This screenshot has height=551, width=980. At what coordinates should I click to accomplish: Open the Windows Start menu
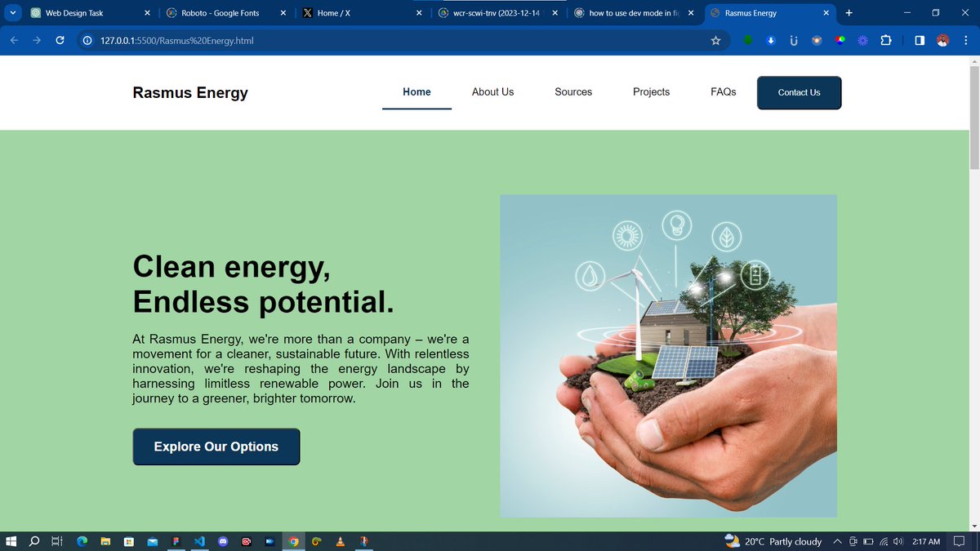11,541
